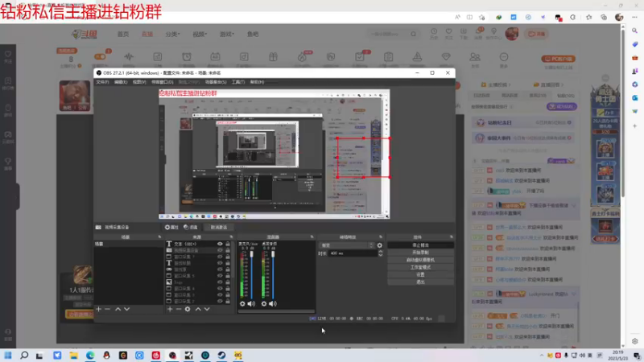Click the OBS icon on the taskbar

[x=172, y=355]
